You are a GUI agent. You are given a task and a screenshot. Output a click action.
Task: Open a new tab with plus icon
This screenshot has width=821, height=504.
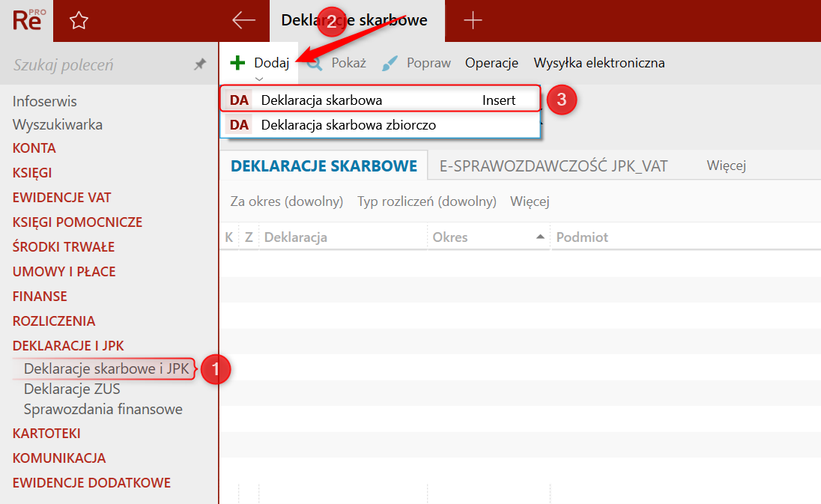point(473,20)
